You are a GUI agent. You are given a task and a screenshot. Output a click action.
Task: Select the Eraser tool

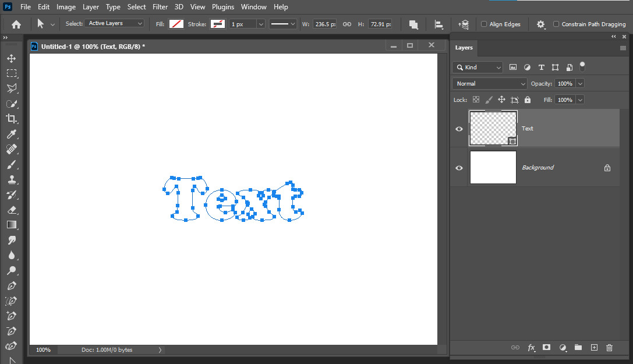[x=11, y=210]
